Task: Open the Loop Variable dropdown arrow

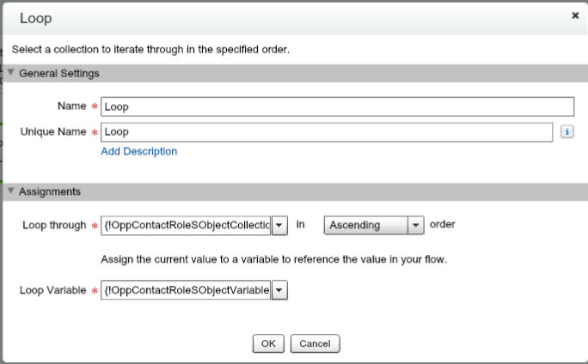Action: pos(279,290)
